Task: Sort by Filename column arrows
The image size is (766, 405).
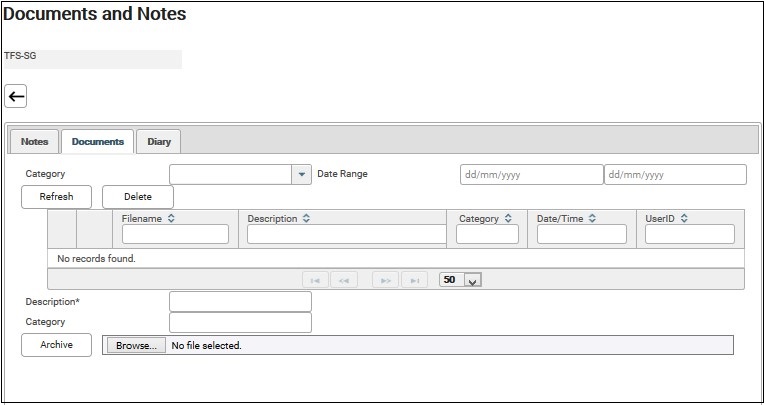Action: 172,218
